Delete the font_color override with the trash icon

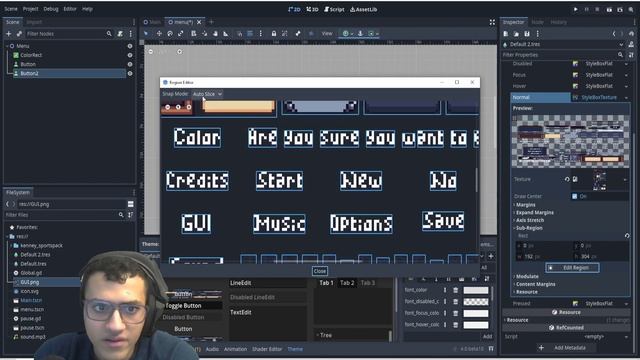(456, 290)
